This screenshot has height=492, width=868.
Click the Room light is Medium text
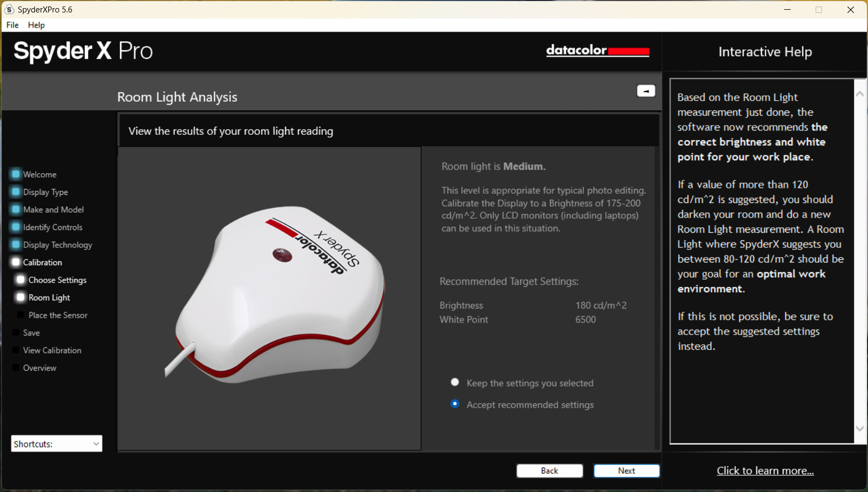tap(494, 166)
